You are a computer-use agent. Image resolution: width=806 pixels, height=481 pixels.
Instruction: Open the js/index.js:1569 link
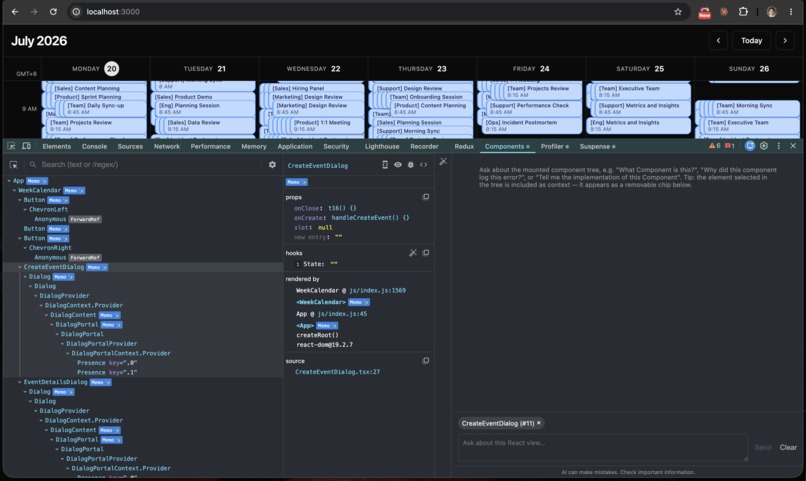(377, 291)
